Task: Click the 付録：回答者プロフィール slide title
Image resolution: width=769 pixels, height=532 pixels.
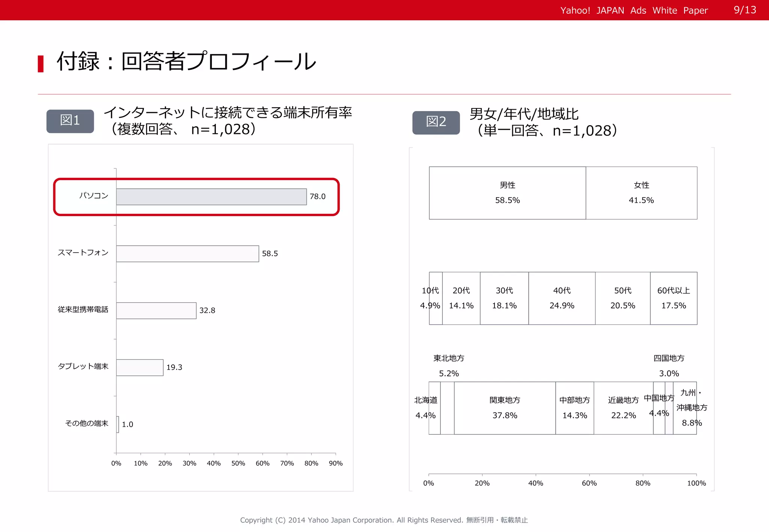Action: [187, 61]
